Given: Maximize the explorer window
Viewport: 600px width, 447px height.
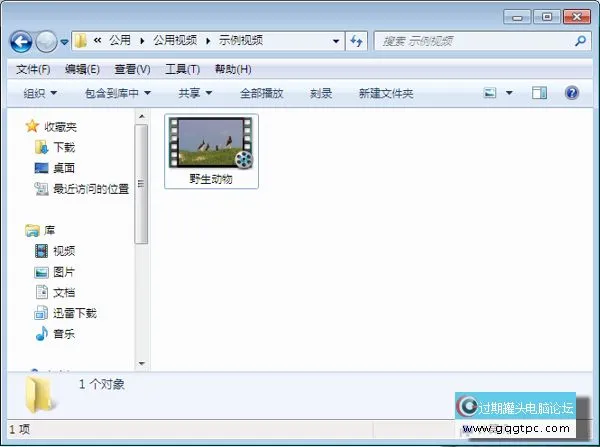Looking at the screenshot, I should pyautogui.click(x=547, y=17).
